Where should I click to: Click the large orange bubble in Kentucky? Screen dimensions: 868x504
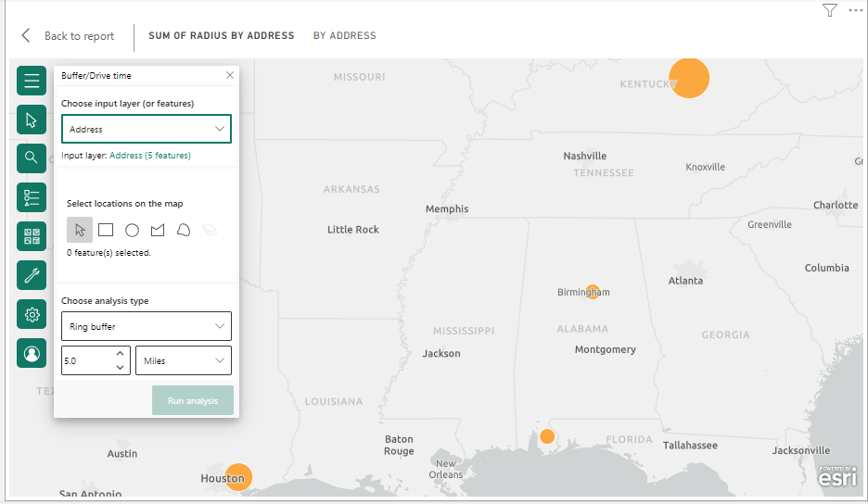click(689, 78)
